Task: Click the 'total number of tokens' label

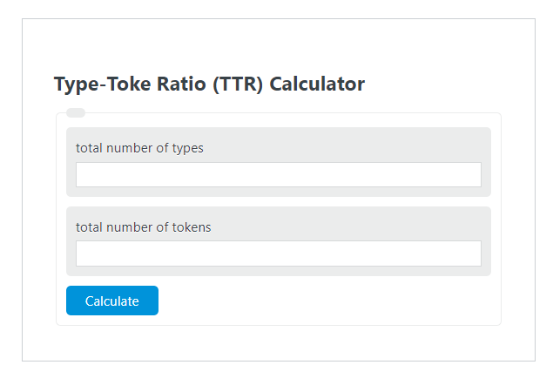Action: point(143,227)
